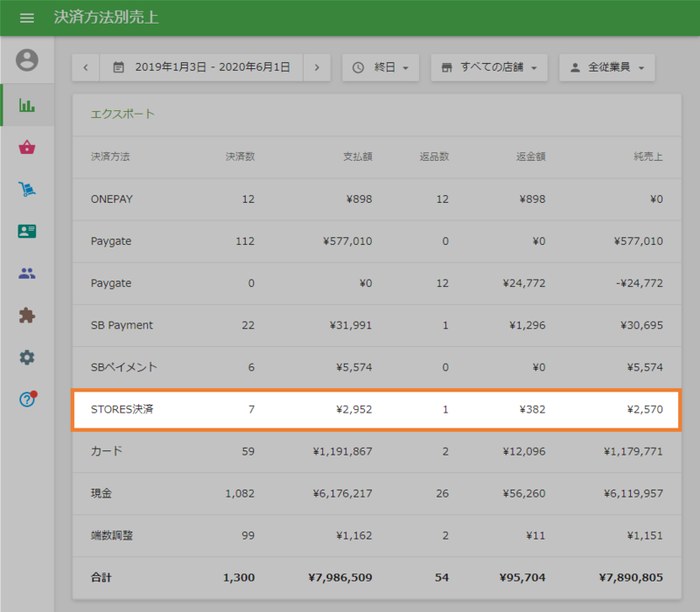Open the employee ID card icon

pos(27,232)
